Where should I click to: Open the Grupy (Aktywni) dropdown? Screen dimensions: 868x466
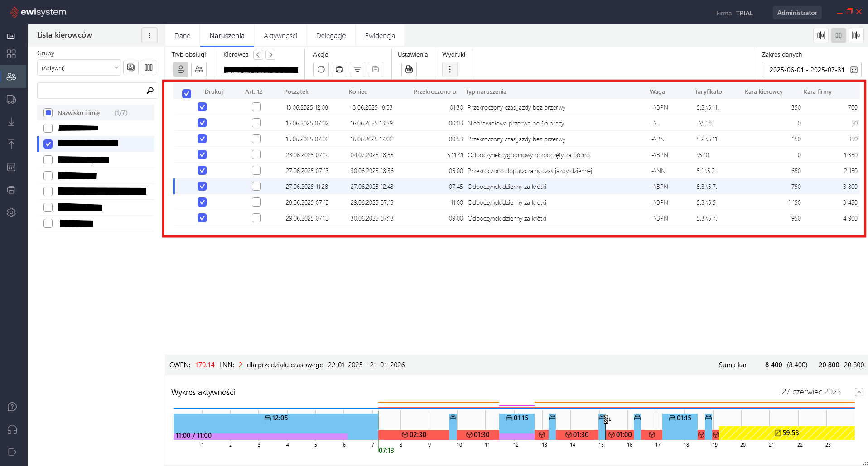click(x=79, y=68)
